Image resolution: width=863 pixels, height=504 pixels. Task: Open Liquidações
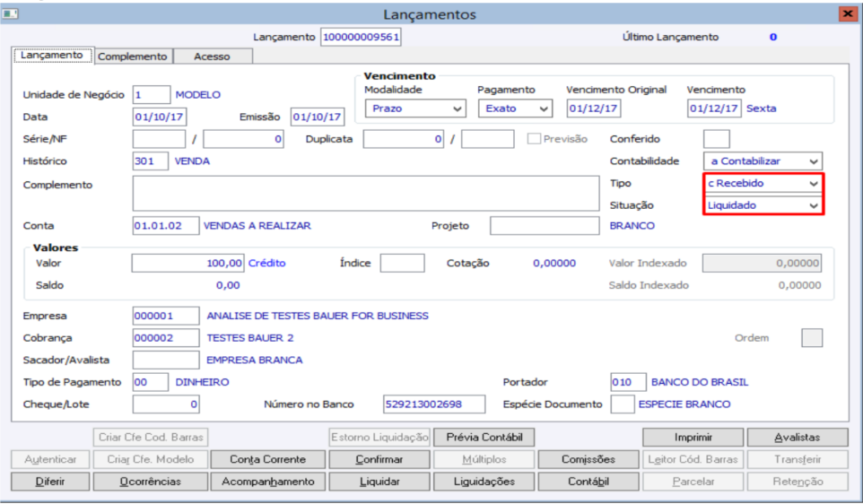(484, 482)
